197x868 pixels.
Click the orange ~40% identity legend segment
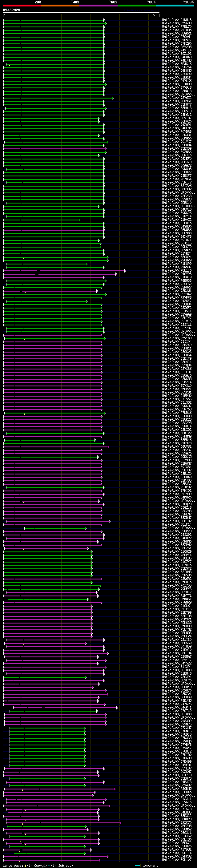coord(60,6)
